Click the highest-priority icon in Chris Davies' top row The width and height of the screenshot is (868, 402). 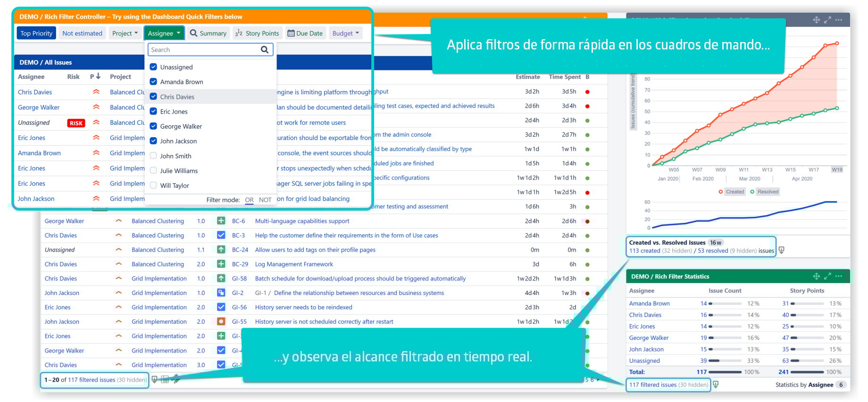point(96,92)
